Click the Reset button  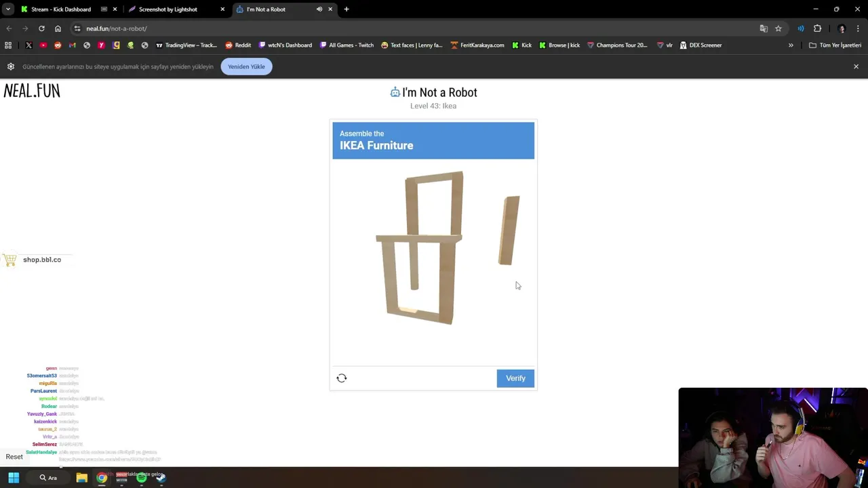(14, 457)
